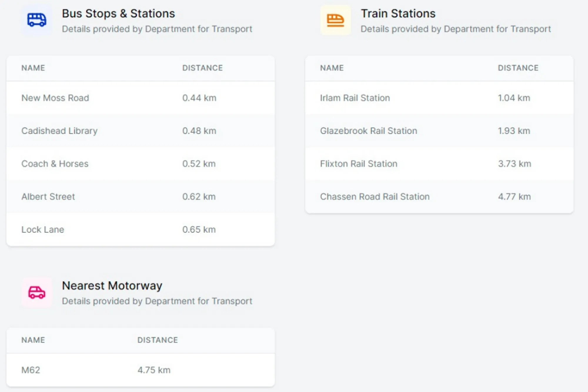
Task: Select the Cadishead Library row
Action: click(x=59, y=131)
